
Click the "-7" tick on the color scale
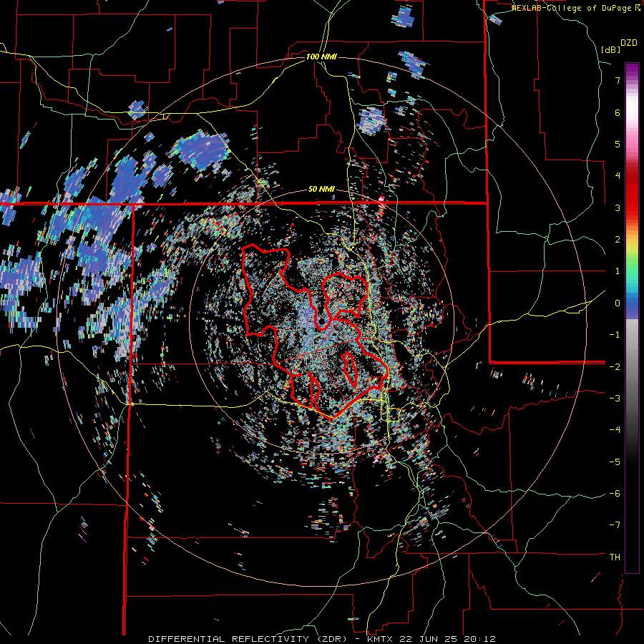point(615,525)
